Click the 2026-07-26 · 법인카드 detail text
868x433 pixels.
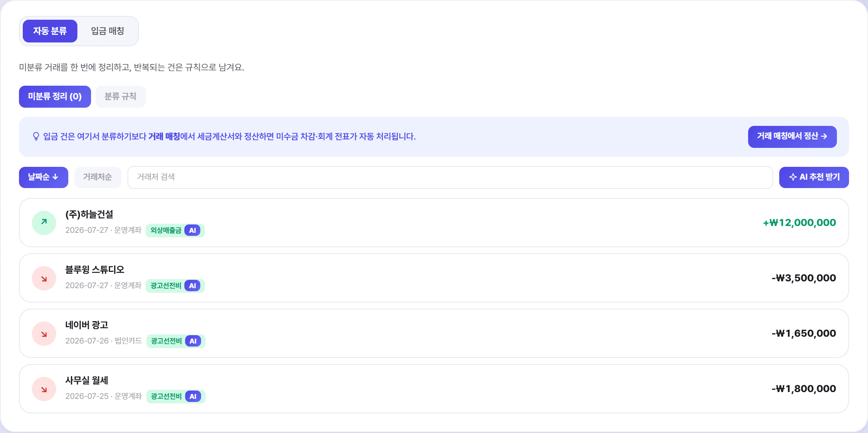(104, 341)
